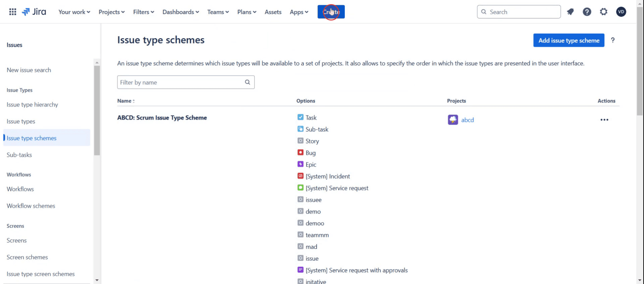Open actions menu for ABCD Scrum scheme
Viewport: 644px width, 284px height.
604,120
